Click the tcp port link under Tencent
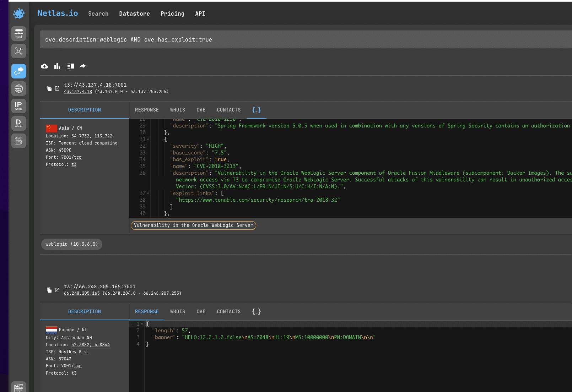Image resolution: width=572 pixels, height=392 pixels. pos(78,157)
